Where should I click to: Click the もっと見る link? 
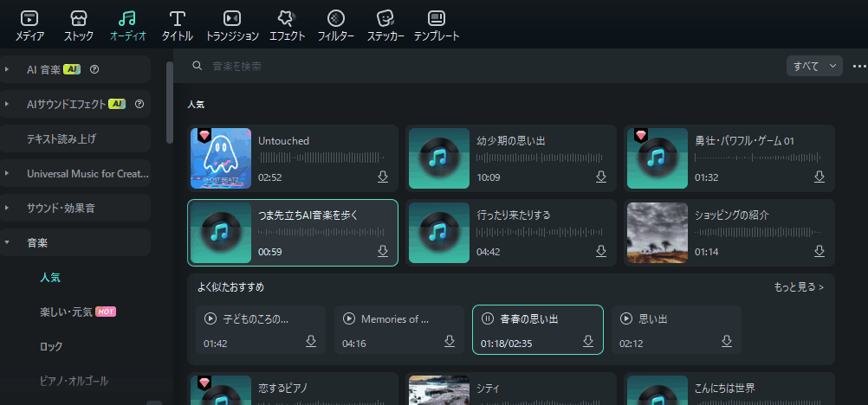coord(798,286)
